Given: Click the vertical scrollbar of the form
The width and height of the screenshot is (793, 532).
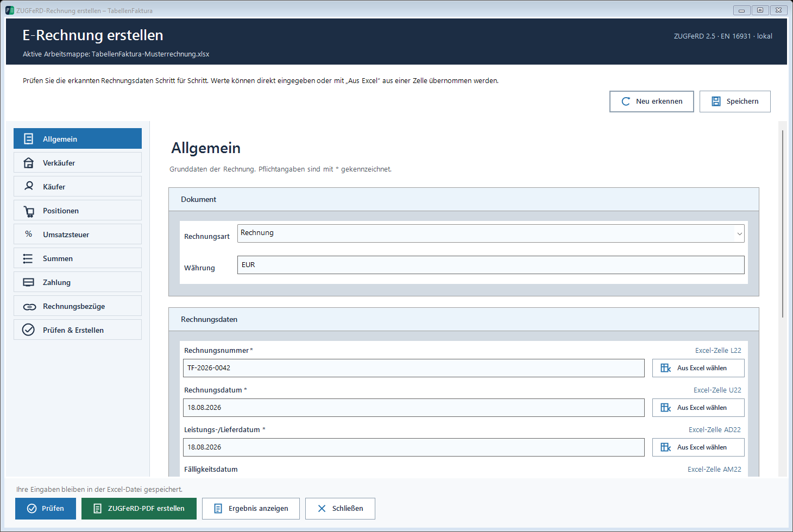Looking at the screenshot, I should click(x=783, y=224).
